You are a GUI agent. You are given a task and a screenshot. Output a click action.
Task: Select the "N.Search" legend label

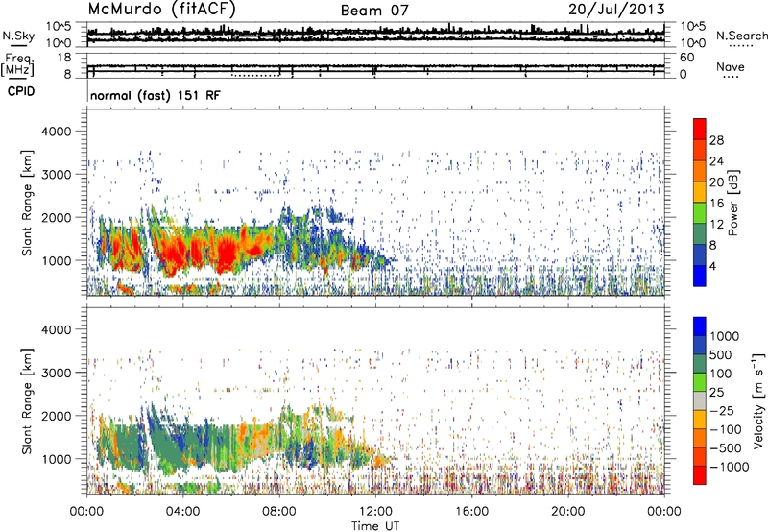pos(741,36)
